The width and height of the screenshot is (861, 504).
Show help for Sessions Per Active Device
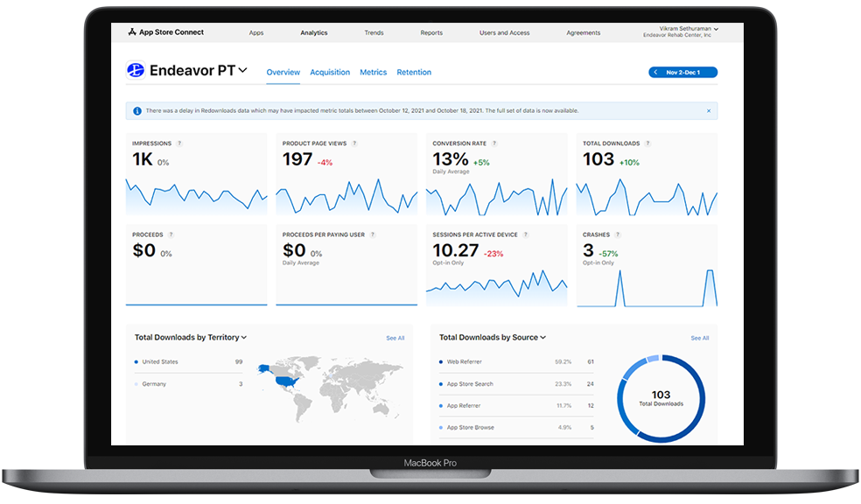coord(526,234)
